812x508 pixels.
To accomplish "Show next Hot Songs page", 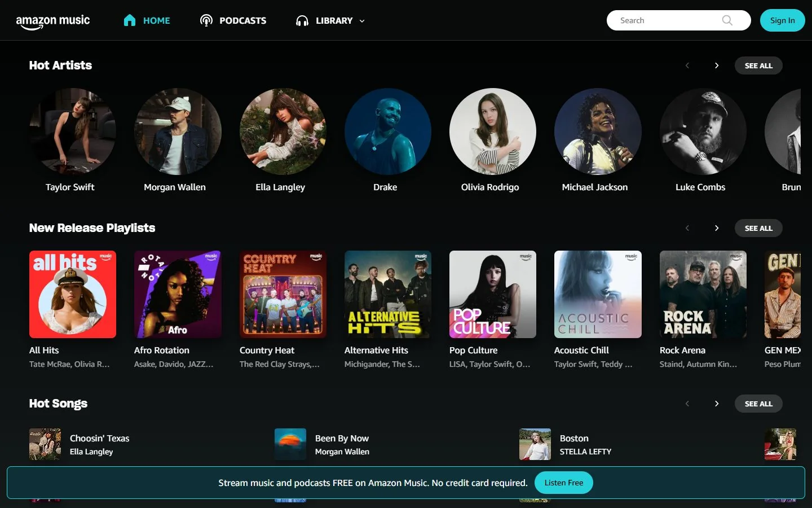I will pos(717,404).
